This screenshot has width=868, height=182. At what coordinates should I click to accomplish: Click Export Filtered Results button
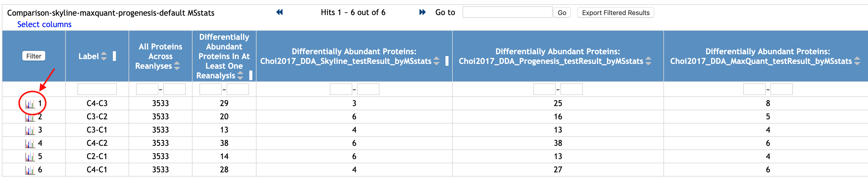615,13
